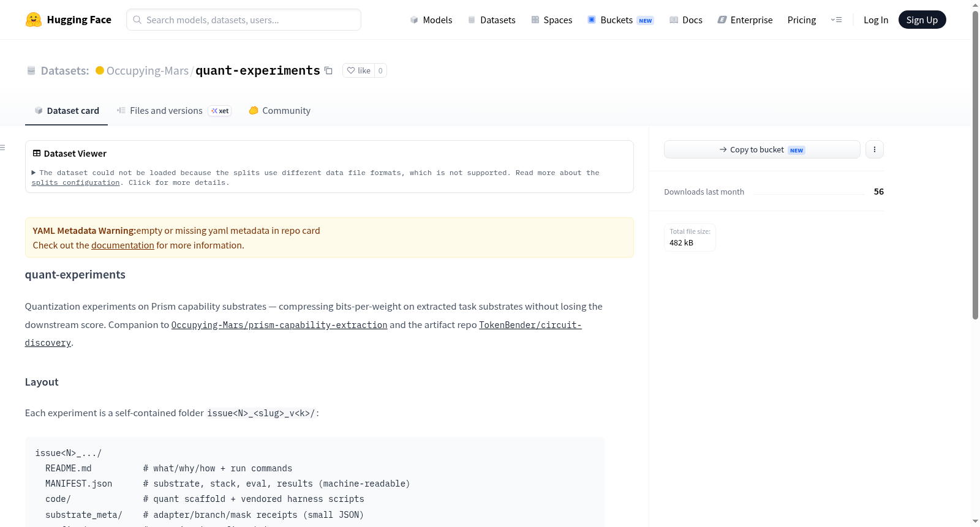
Task: Switch to Files and versions tab
Action: pyautogui.click(x=173, y=111)
